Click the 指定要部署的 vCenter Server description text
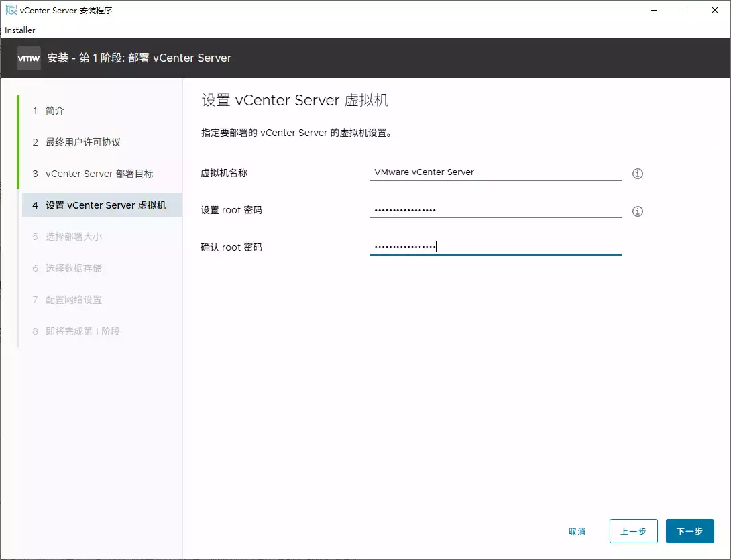The image size is (731, 560). [296, 133]
